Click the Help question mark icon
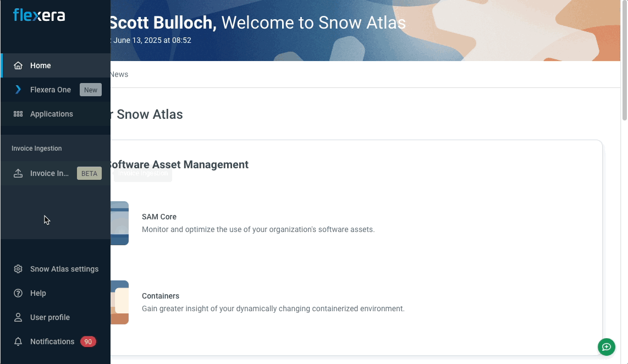The height and width of the screenshot is (364, 628). tap(18, 293)
